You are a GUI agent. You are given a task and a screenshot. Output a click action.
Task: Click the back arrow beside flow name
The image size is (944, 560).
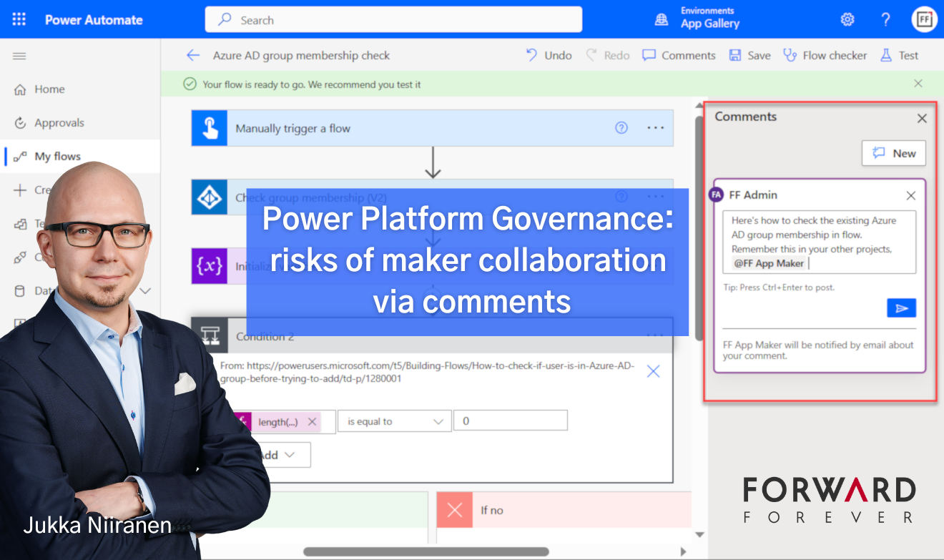pos(192,55)
